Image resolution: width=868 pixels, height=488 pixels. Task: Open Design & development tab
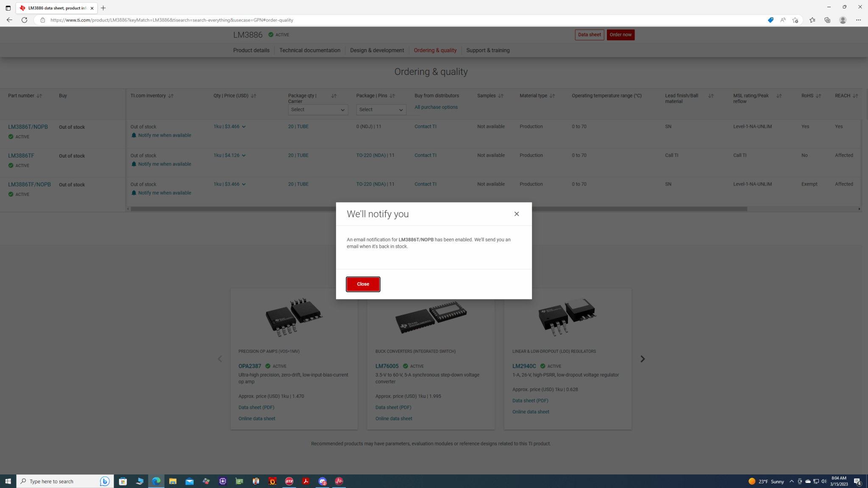pos(377,50)
